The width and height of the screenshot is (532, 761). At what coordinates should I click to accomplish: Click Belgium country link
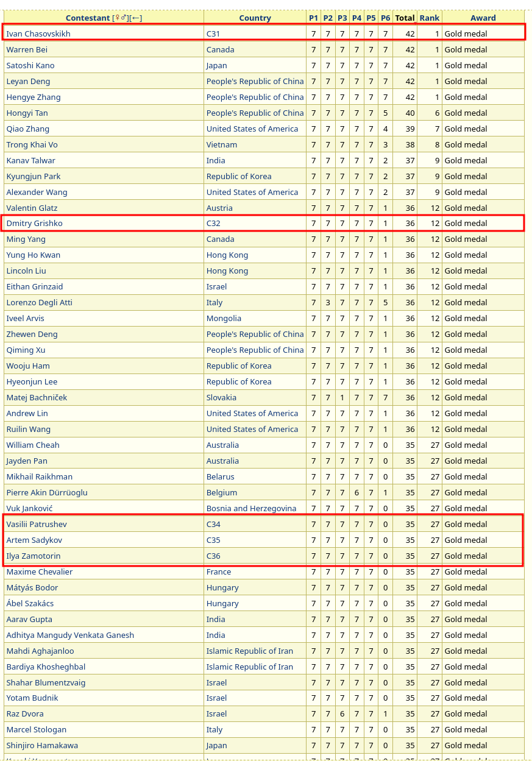(x=222, y=492)
